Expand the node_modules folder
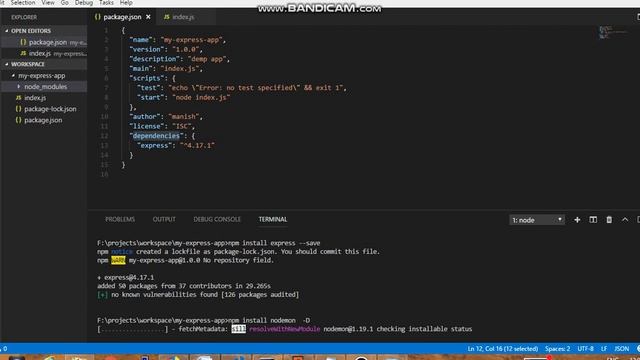 pos(19,87)
